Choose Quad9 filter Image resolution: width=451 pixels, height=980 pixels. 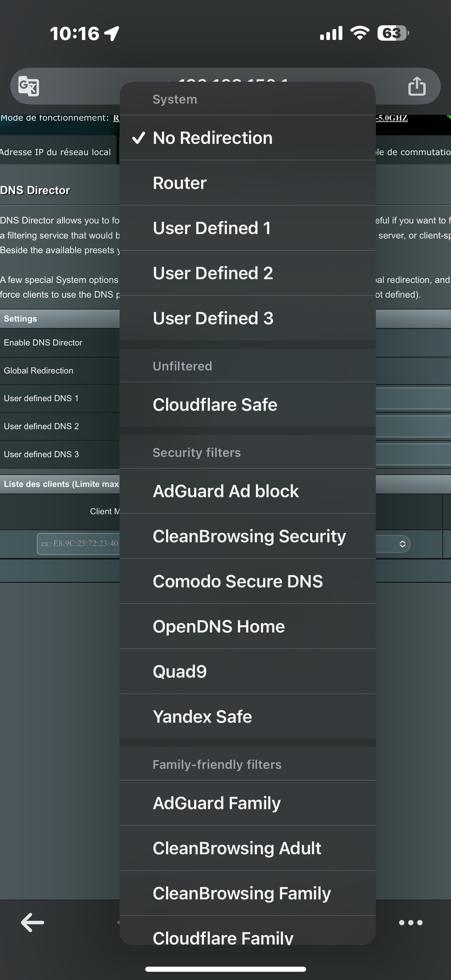point(248,671)
